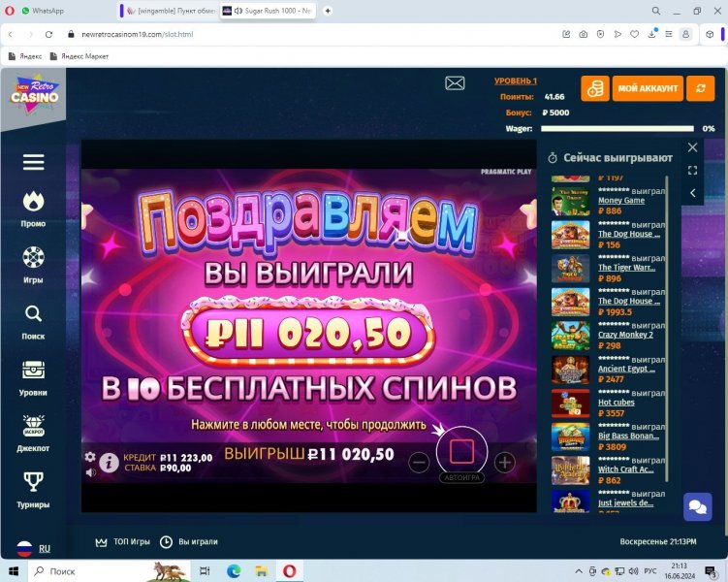Click the browser snapshot camera icon

[x=584, y=34]
